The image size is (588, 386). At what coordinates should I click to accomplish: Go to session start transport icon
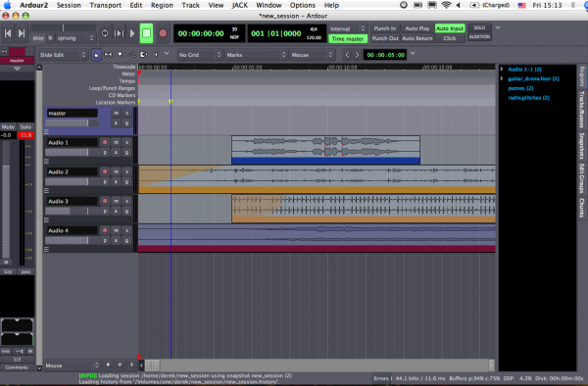(8, 33)
